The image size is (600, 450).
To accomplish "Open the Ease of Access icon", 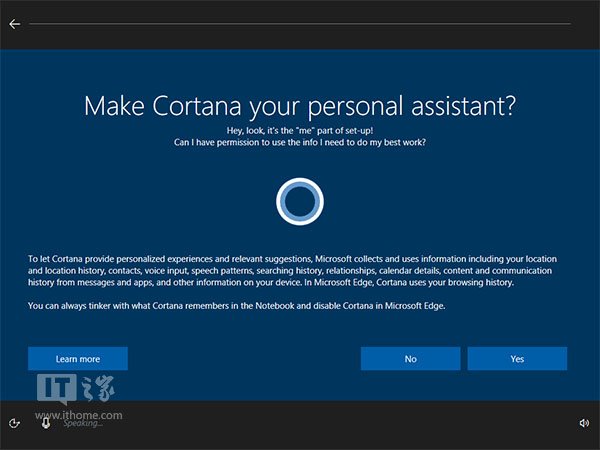I will click(x=14, y=423).
